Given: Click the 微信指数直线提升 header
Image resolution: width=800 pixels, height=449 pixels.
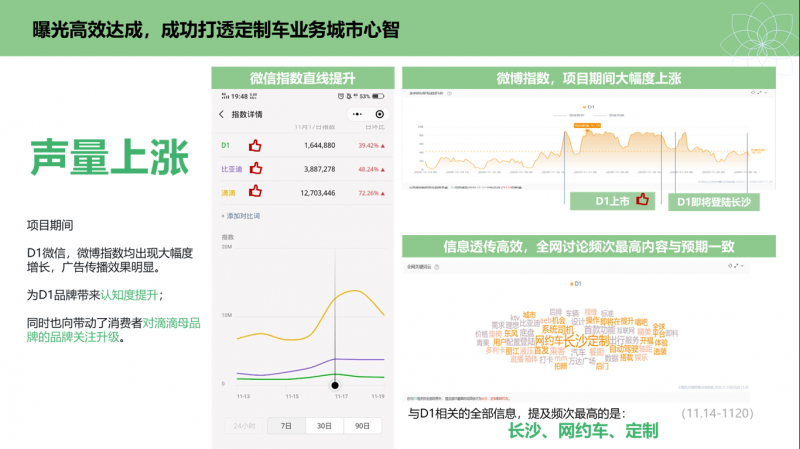Looking at the screenshot, I should click(303, 78).
